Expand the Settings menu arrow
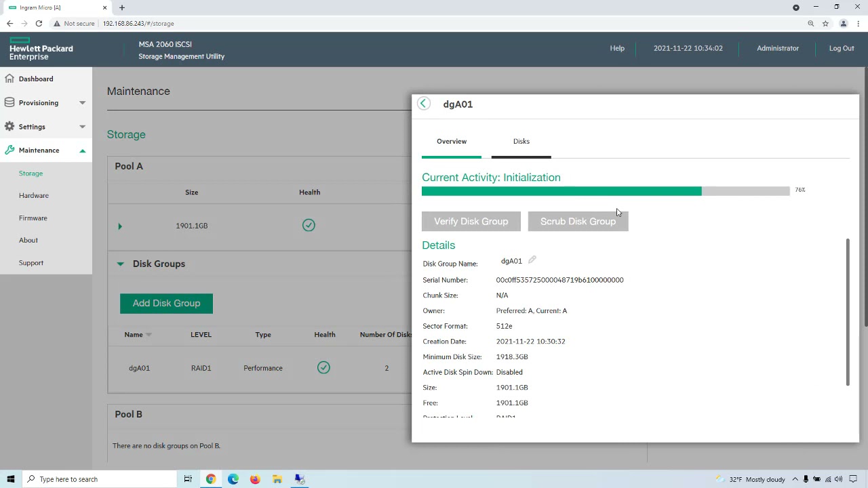The height and width of the screenshot is (488, 868). click(x=82, y=127)
